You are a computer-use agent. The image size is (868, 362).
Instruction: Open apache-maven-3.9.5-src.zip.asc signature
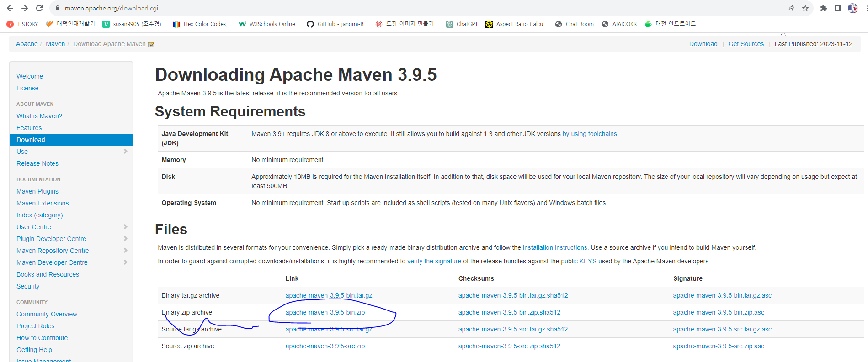coord(719,346)
